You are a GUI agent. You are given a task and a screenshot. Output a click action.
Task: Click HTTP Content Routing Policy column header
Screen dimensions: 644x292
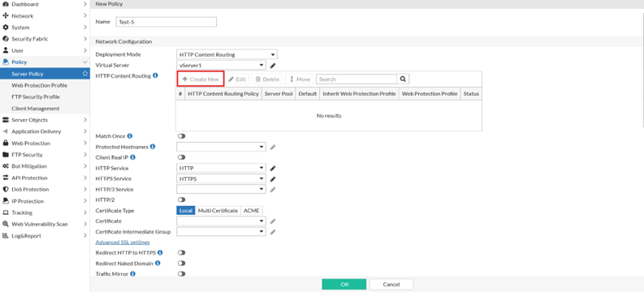(223, 93)
